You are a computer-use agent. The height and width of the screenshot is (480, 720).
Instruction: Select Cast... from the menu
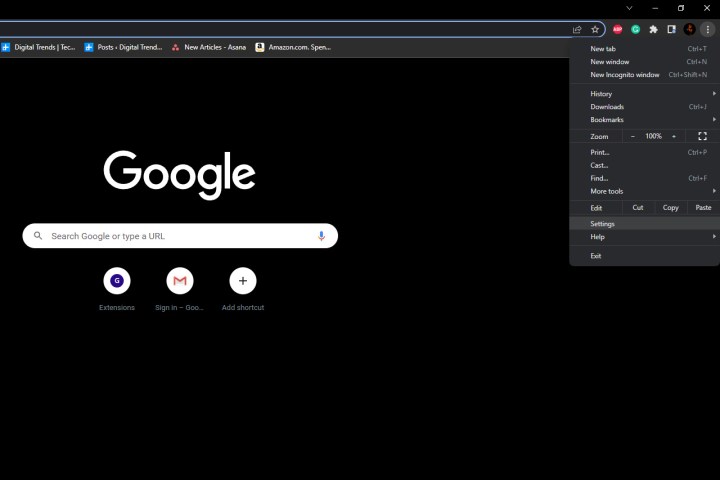coord(645,165)
